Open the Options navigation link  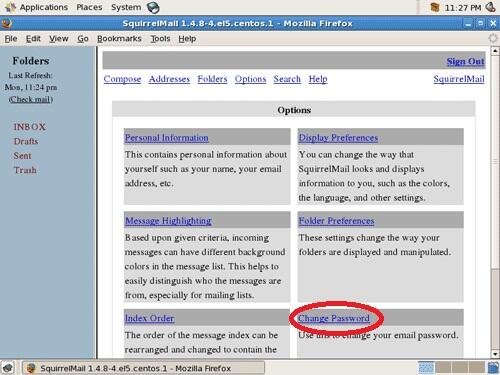click(x=250, y=79)
